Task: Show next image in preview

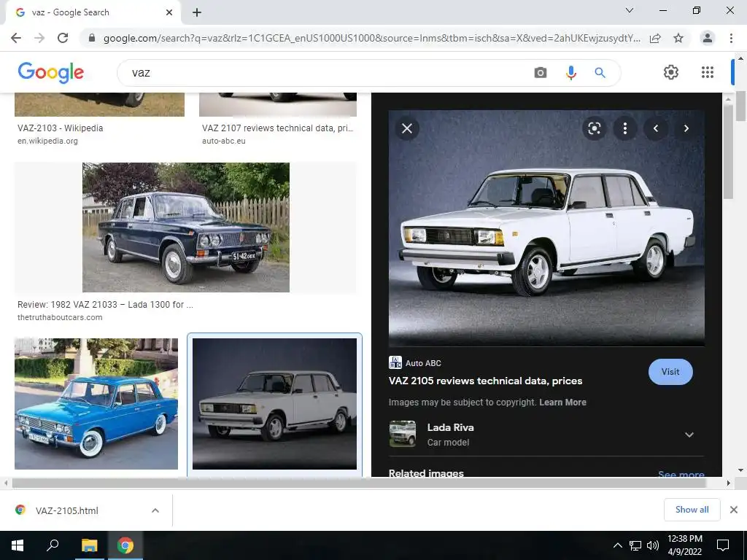Action: 686,128
